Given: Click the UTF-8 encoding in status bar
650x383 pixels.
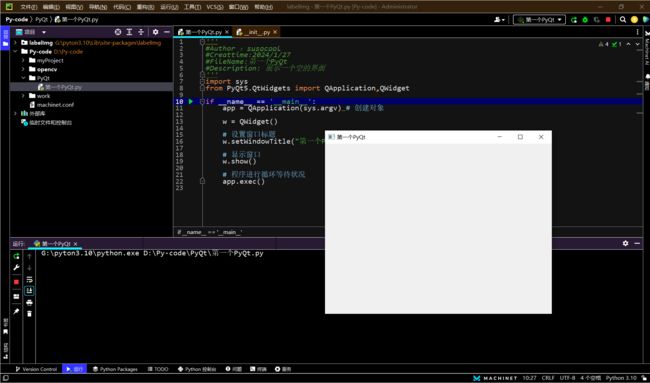Looking at the screenshot, I should [567, 378].
